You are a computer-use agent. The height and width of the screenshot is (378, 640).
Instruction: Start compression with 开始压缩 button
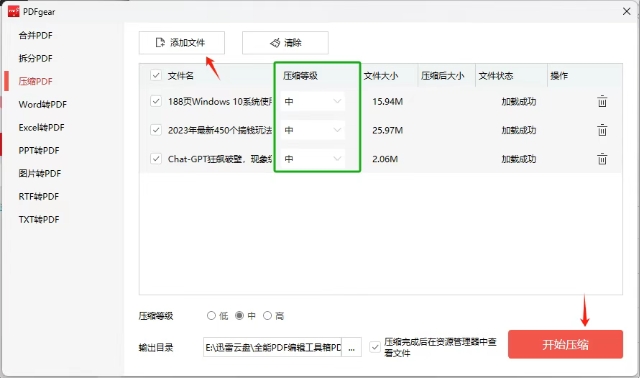[x=565, y=345]
